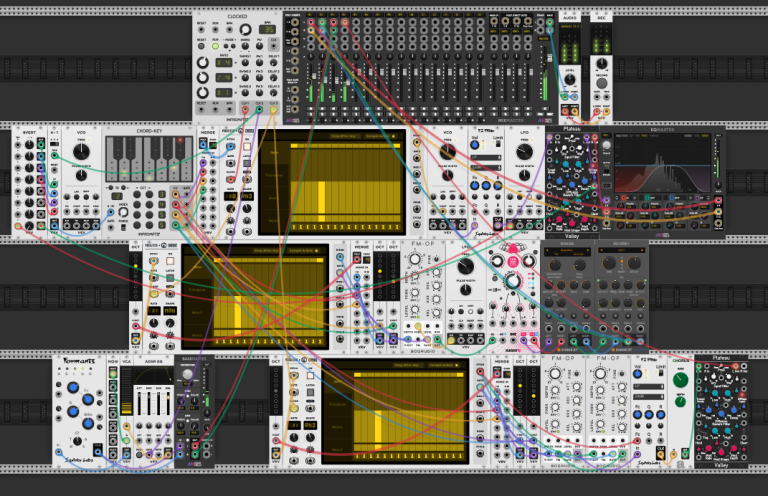Viewport: 768px width, 496px height.
Task: Select FREQ knob on VCO beside TZ Filter
Action: tap(447, 152)
